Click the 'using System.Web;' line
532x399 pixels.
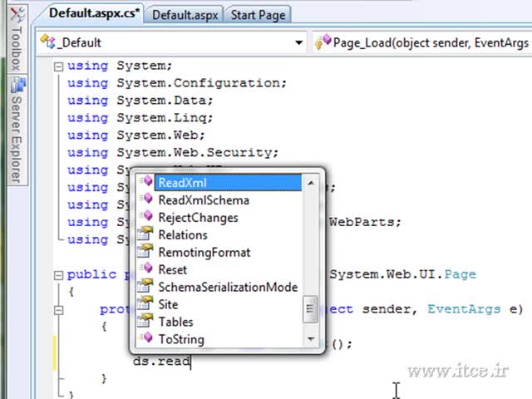(136, 135)
